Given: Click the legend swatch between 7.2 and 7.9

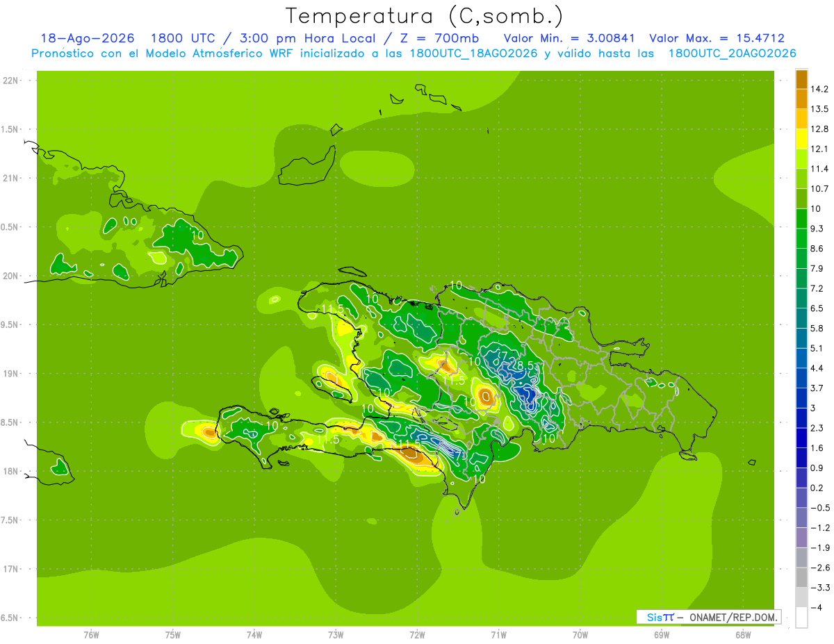Looking at the screenshot, I should coord(801,278).
